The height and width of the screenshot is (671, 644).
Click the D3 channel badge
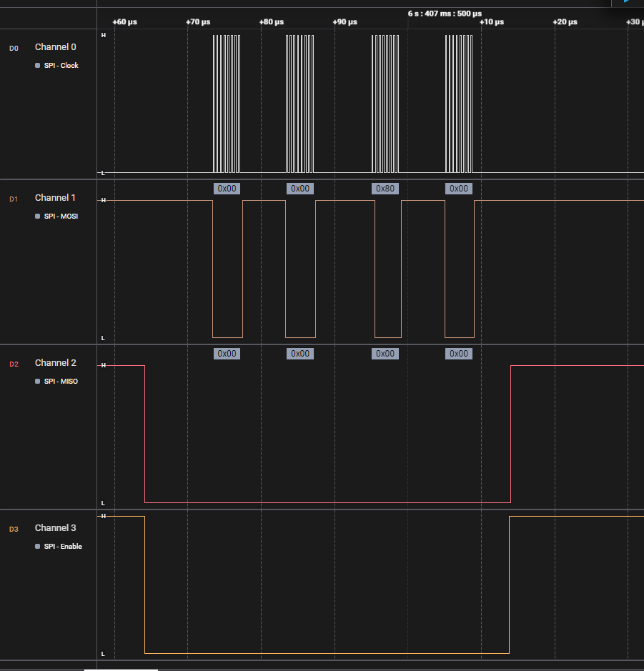(x=14, y=529)
